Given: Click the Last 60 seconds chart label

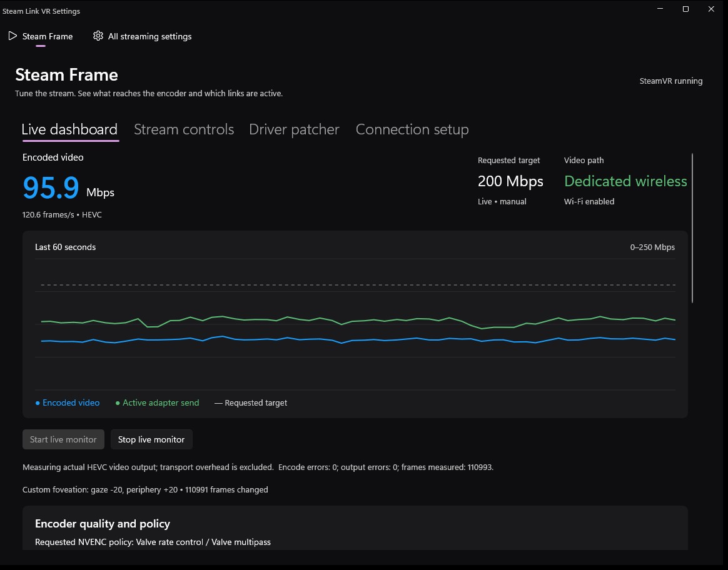Looking at the screenshot, I should pyautogui.click(x=66, y=247).
